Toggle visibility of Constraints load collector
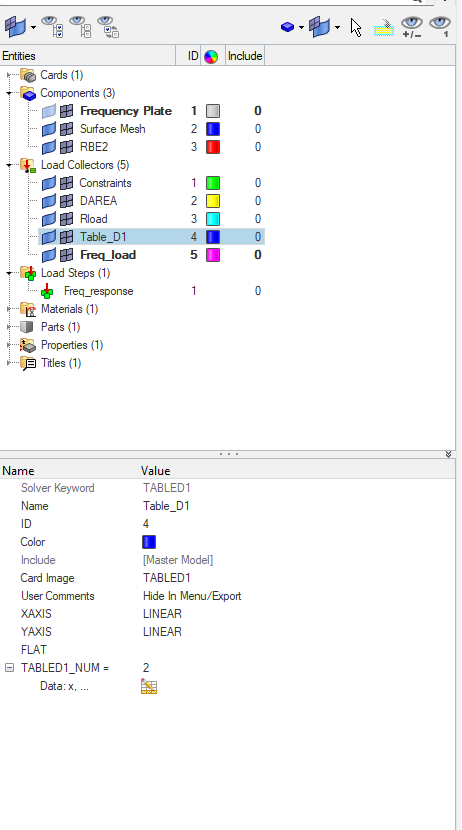This screenshot has height=830, width=462. [x=49, y=183]
